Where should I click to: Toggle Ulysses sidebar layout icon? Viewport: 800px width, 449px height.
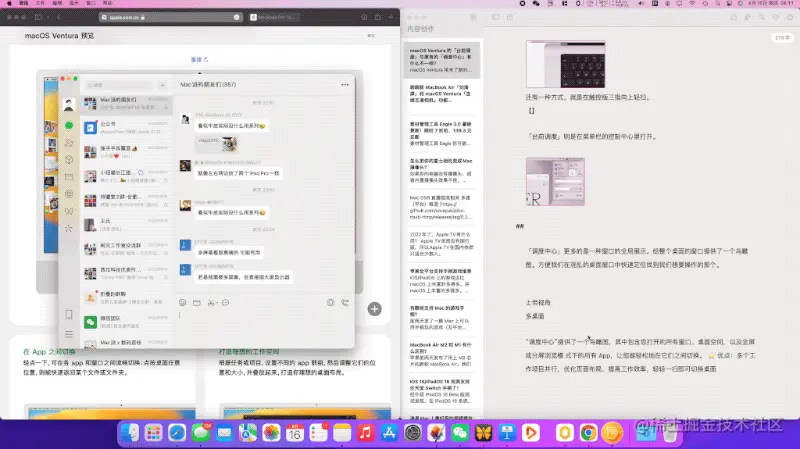(495, 17)
